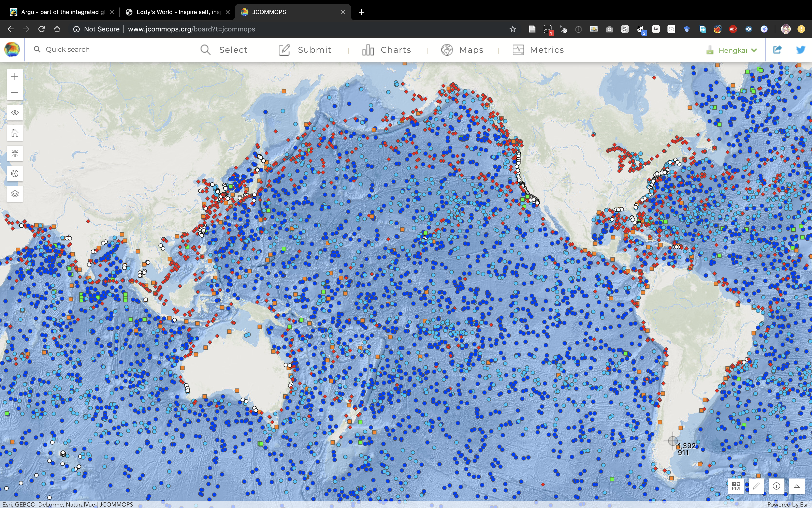Expand the Hengkai user dropdown
812x508 pixels.
[732, 50]
